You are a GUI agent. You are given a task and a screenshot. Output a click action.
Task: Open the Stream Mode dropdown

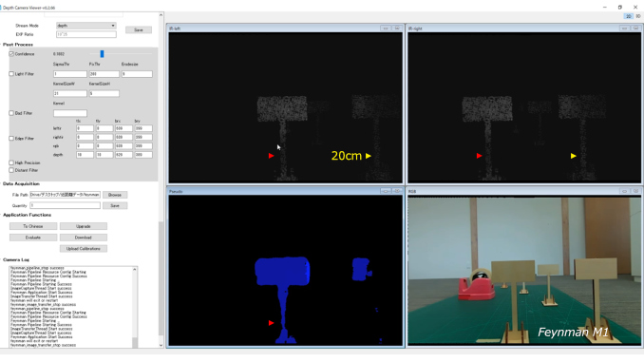tap(85, 26)
